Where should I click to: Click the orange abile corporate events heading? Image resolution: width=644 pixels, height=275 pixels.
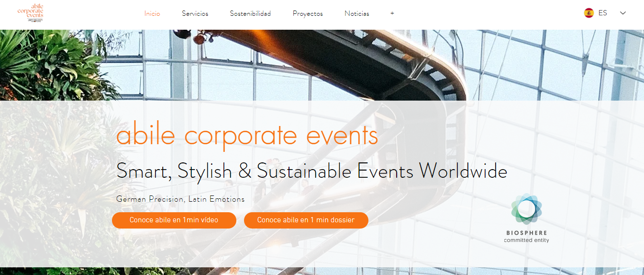point(247,135)
